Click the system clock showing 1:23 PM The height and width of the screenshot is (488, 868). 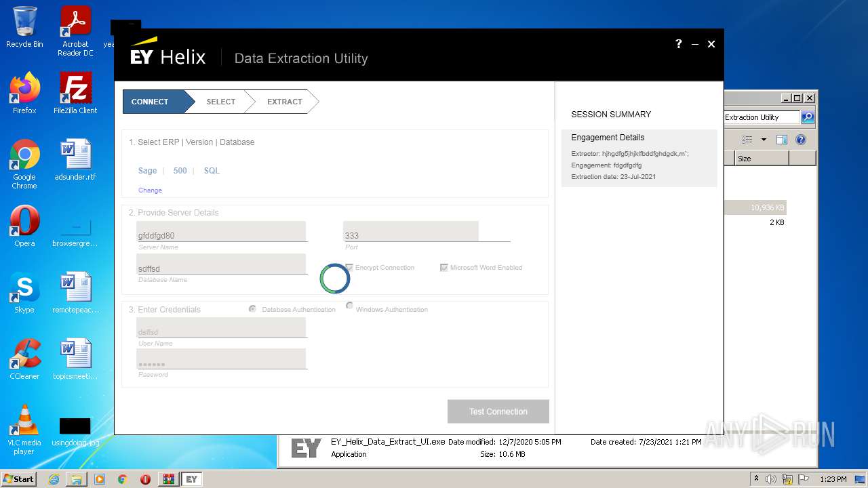point(833,479)
